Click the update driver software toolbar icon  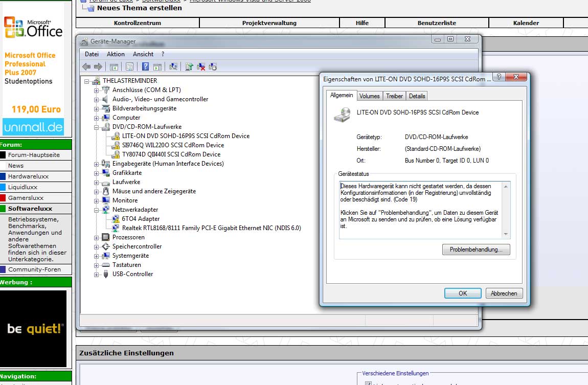click(x=189, y=67)
